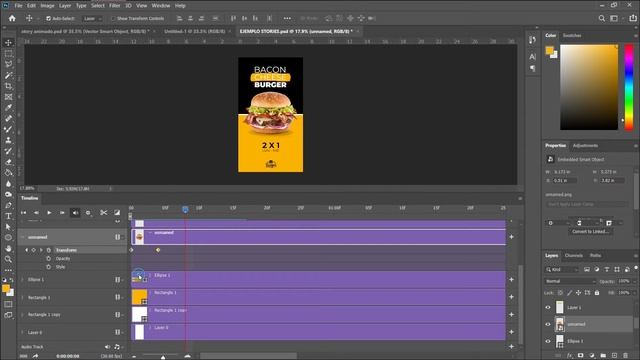Switch to the Swatches tab
This screenshot has width=640, height=360.
pyautogui.click(x=572, y=36)
